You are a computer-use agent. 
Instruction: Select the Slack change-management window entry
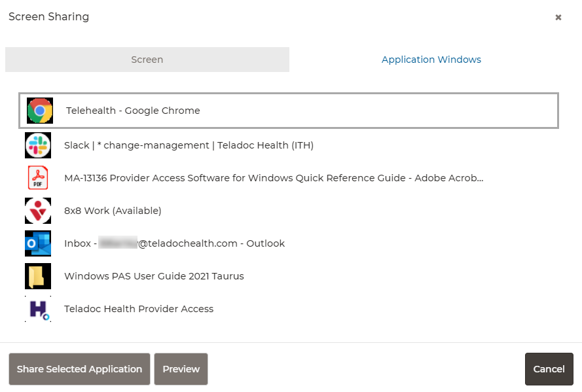[189, 145]
